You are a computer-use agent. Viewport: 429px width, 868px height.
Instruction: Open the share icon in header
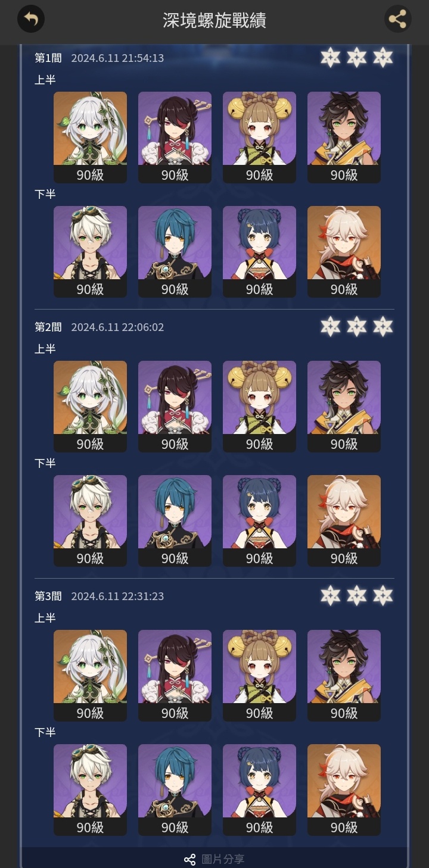click(x=397, y=19)
